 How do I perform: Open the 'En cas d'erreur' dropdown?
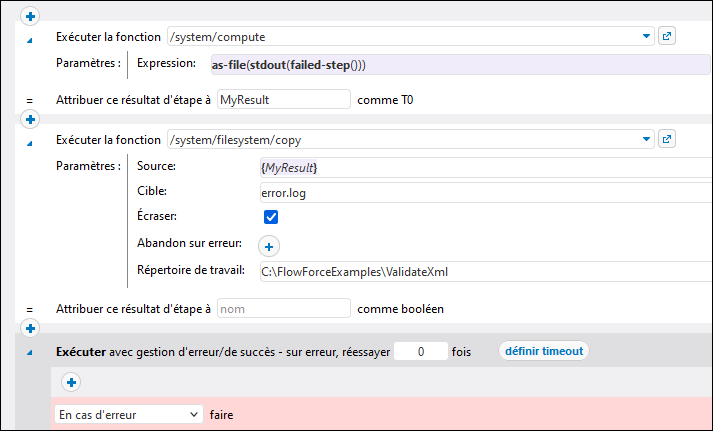[x=128, y=413]
